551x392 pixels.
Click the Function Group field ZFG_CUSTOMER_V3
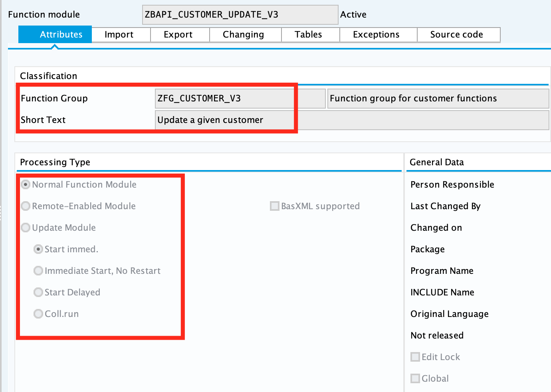click(240, 99)
